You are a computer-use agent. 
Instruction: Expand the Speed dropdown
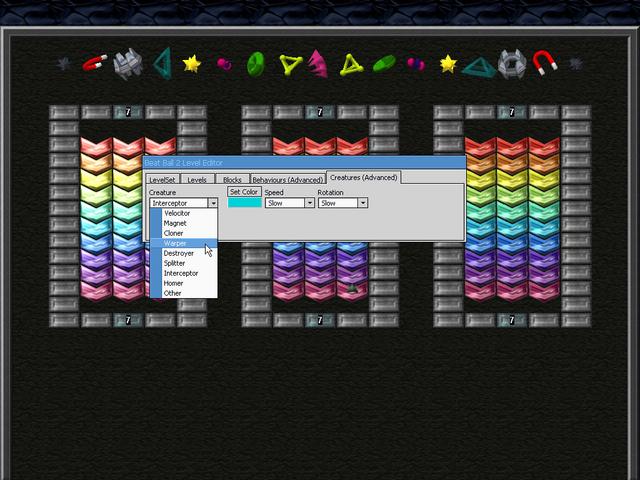(310, 203)
